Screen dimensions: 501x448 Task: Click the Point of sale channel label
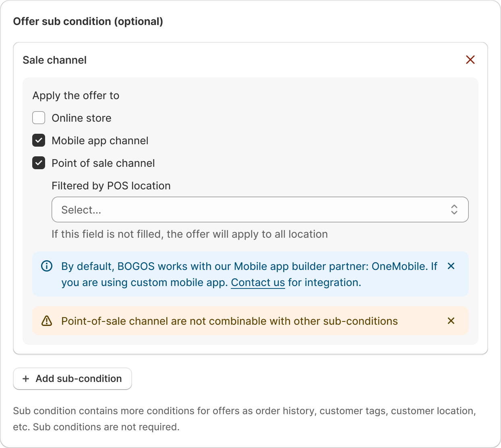coord(103,163)
